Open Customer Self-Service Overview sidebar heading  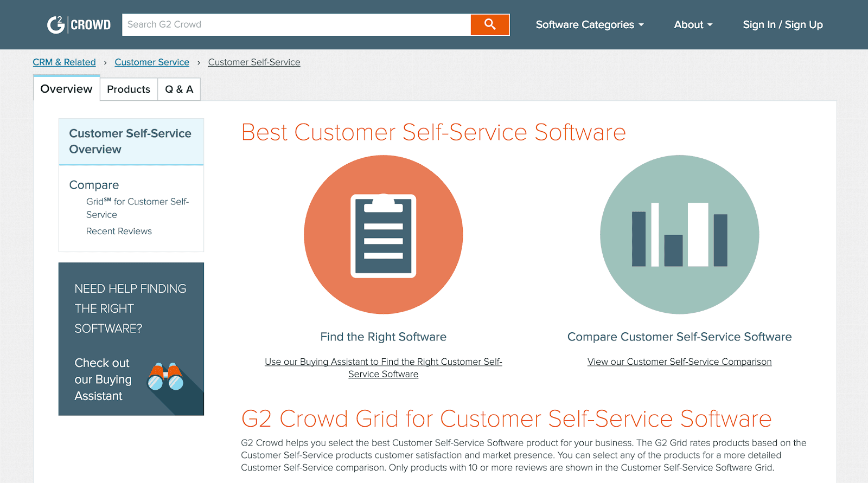click(x=131, y=141)
